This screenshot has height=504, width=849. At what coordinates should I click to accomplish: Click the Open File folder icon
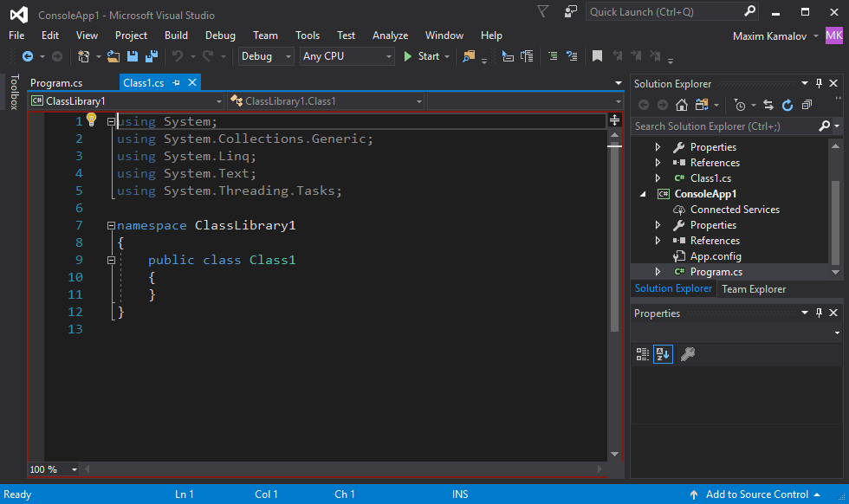pos(113,56)
